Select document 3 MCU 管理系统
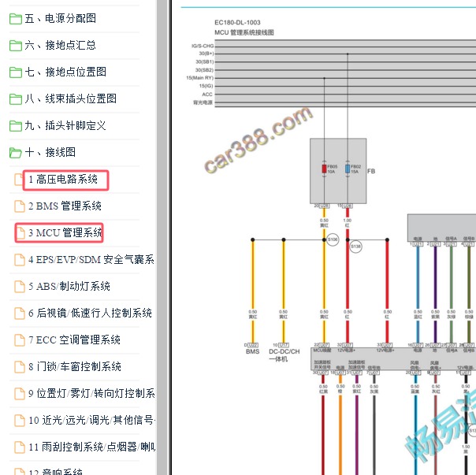476x475 pixels. pos(65,233)
